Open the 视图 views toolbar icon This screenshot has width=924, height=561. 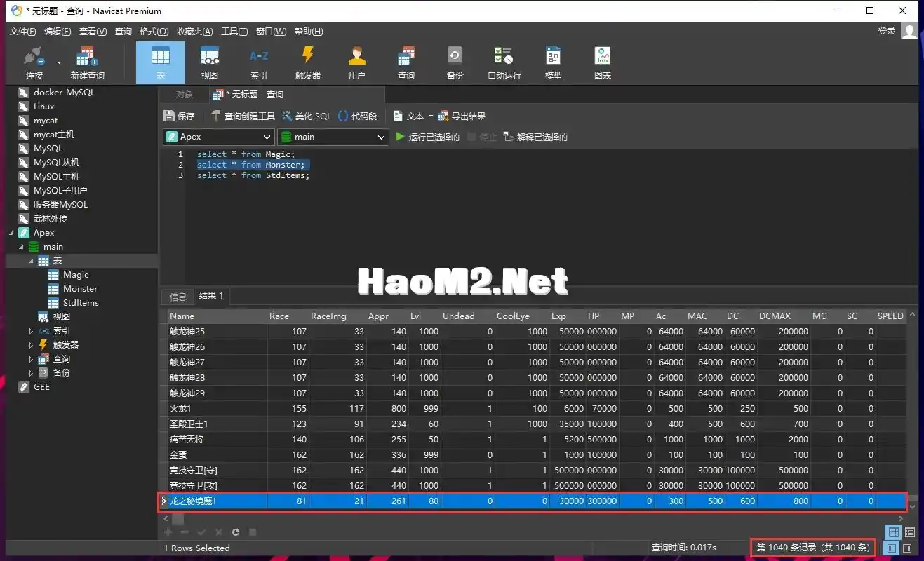(x=209, y=63)
